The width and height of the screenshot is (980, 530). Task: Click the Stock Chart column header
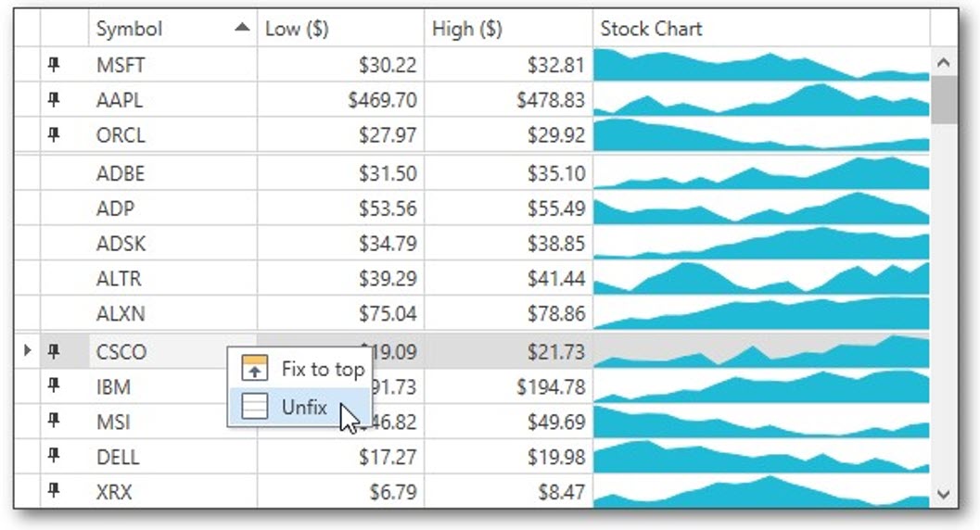pos(760,29)
